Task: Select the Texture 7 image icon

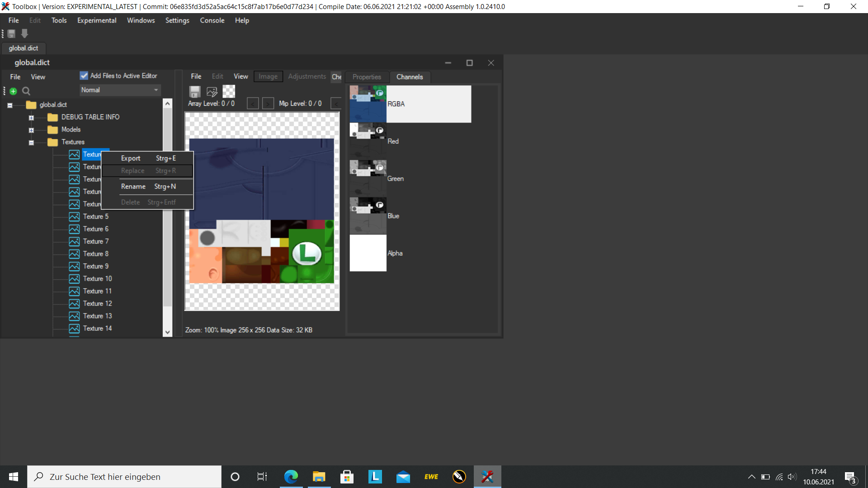Action: click(x=75, y=241)
